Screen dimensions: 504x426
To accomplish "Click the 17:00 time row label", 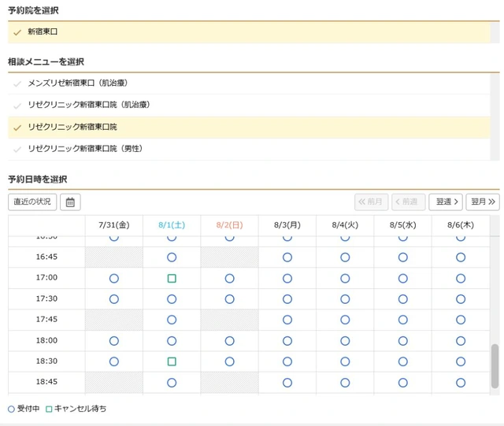I will click(46, 277).
